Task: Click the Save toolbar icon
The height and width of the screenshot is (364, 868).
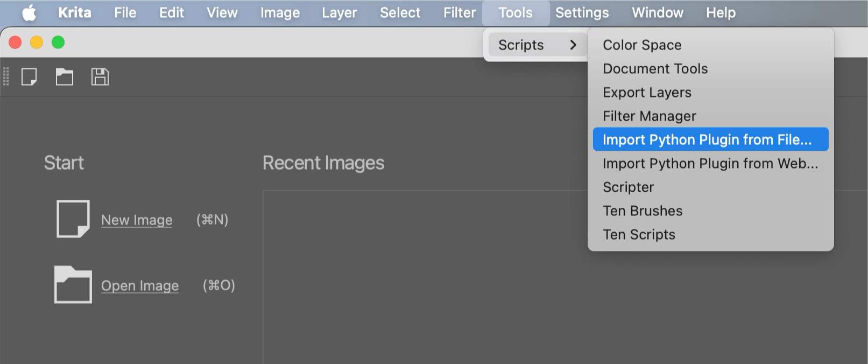Action: click(x=100, y=76)
